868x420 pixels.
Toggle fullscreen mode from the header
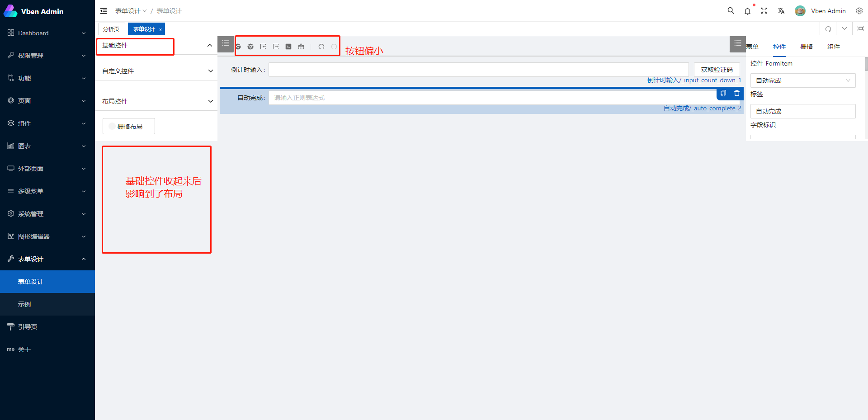pyautogui.click(x=764, y=10)
